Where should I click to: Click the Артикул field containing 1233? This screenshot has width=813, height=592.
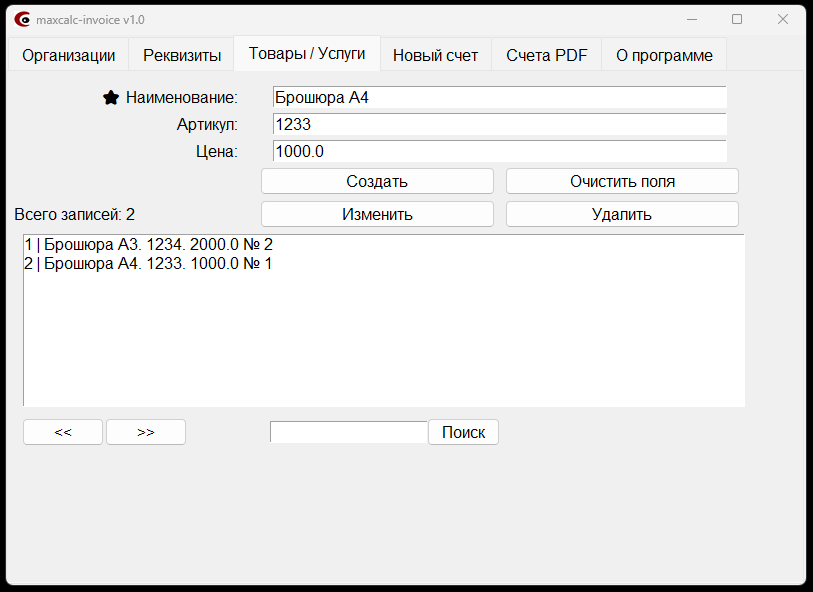499,124
